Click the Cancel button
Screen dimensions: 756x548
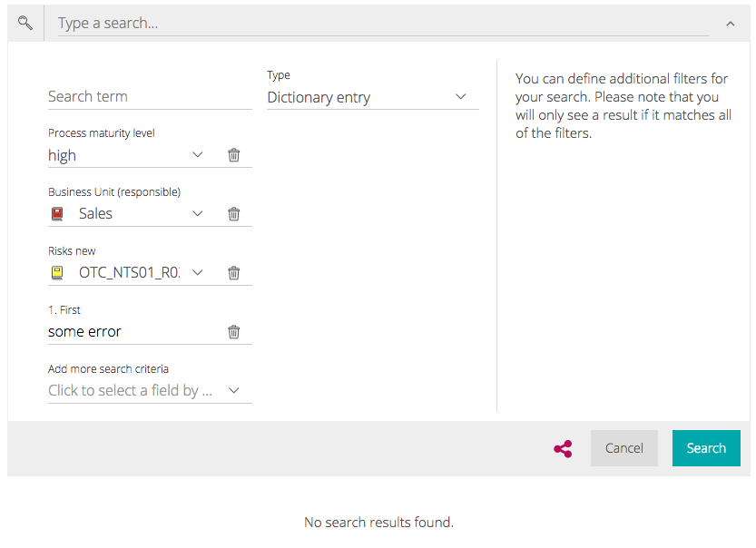(x=623, y=448)
